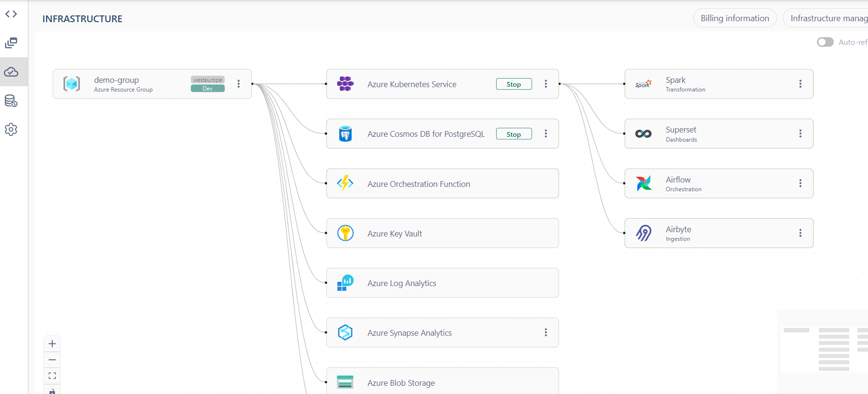Screen dimensions: 868x394
Task: Click the Azure Kubernetes Service icon
Action: [x=345, y=84]
